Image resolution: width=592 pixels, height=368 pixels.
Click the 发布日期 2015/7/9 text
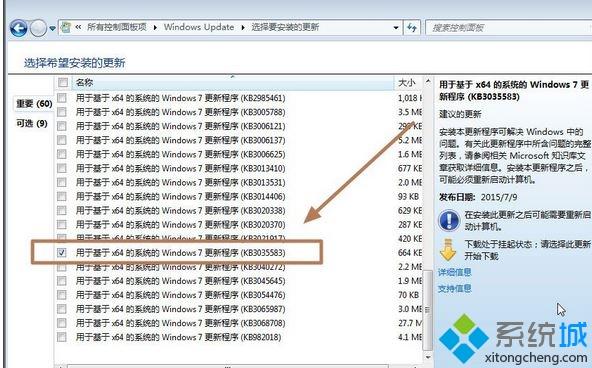click(478, 197)
